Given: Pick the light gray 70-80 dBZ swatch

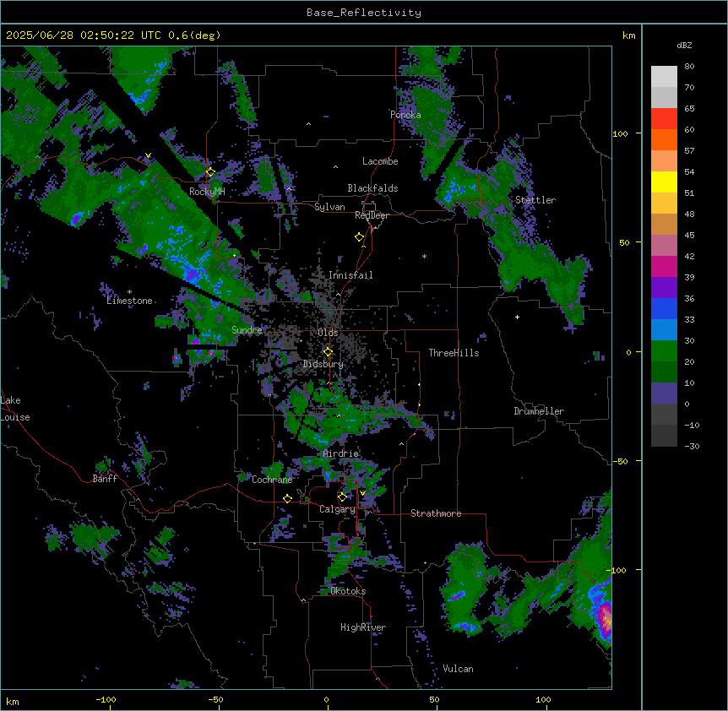Looking at the screenshot, I should click(x=664, y=77).
